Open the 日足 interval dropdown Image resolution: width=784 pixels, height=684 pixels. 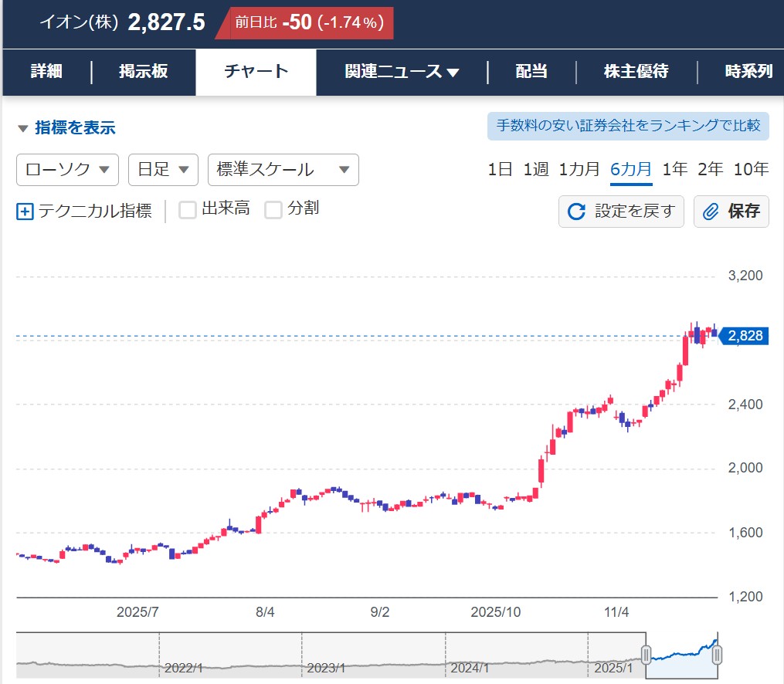(x=162, y=170)
